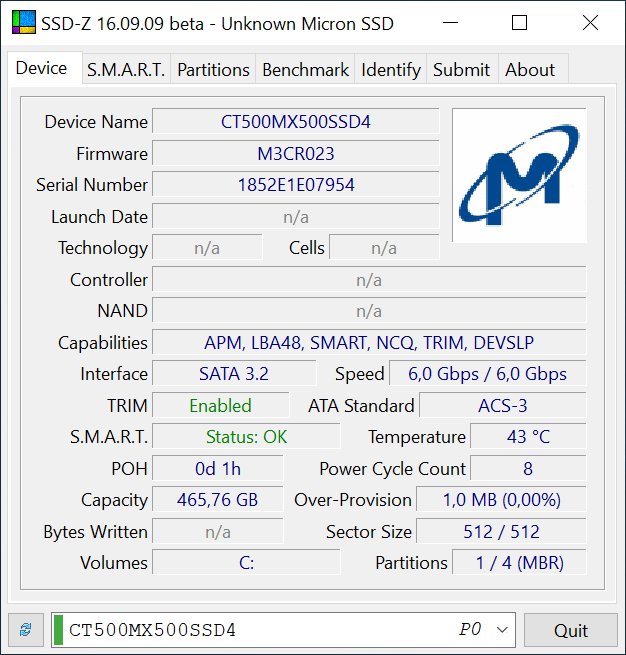626x655 pixels.
Task: Click the Volumes value C:
Action: pyautogui.click(x=246, y=563)
